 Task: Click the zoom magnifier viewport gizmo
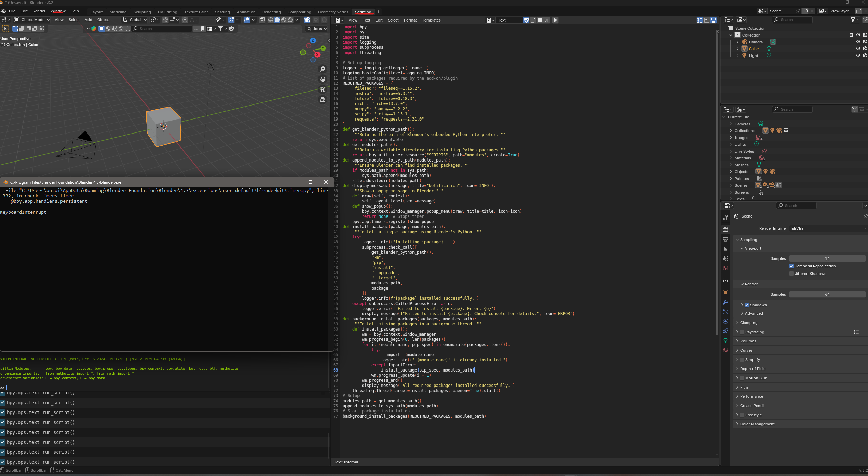tap(323, 69)
